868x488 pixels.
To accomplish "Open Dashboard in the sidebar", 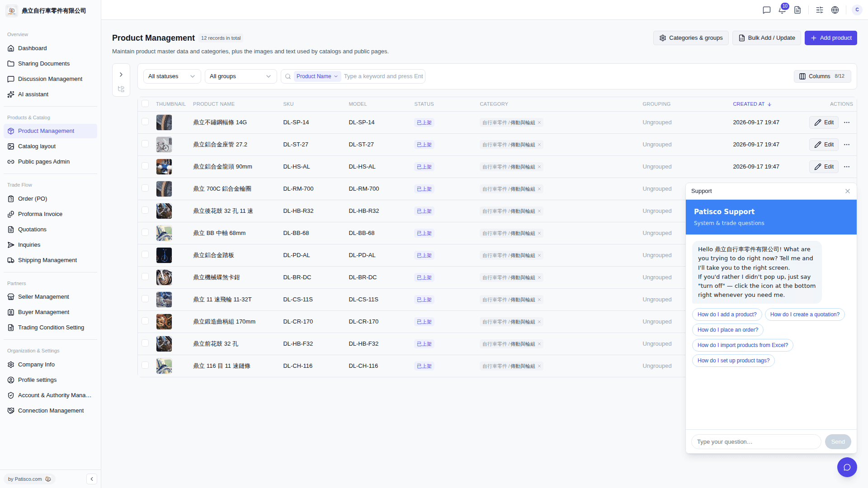I will (50, 48).
